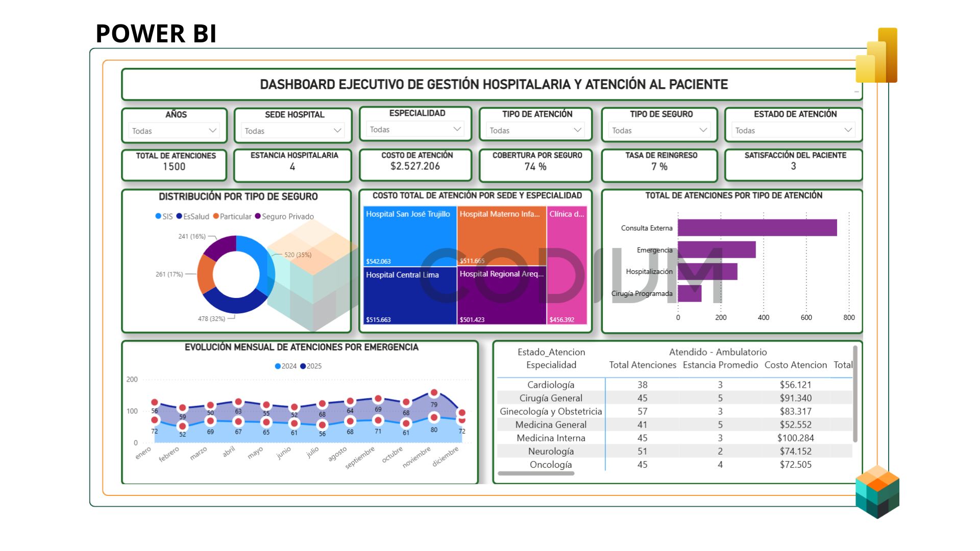Click the 2024 legend marker

pos(278,366)
